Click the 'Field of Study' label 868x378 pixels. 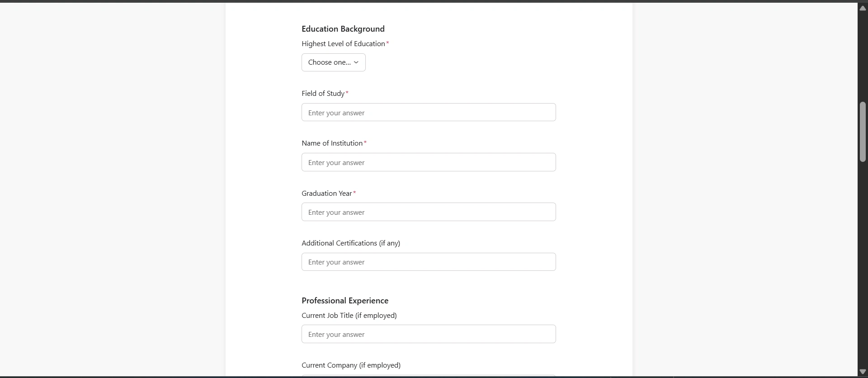click(323, 94)
